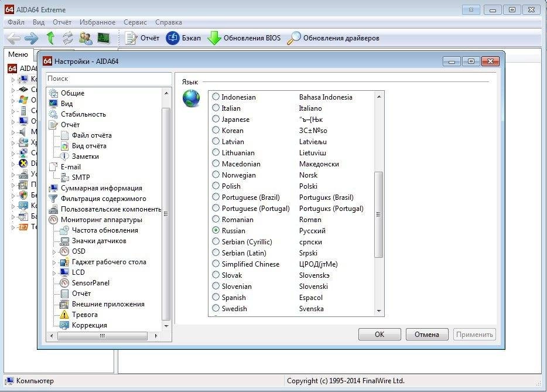The image size is (547, 392).
Task: Open the Файл menu
Action: [16, 22]
